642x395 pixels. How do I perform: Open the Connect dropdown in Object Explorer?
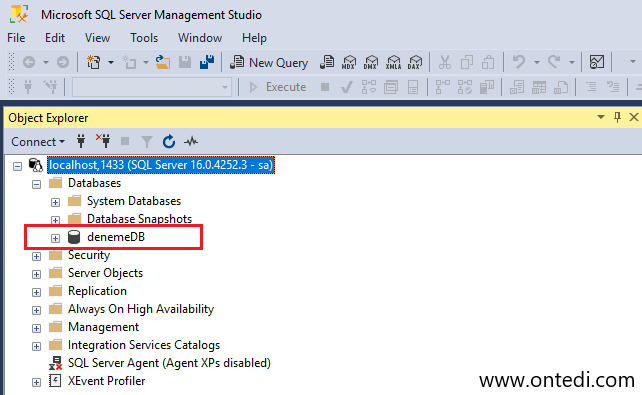38,142
